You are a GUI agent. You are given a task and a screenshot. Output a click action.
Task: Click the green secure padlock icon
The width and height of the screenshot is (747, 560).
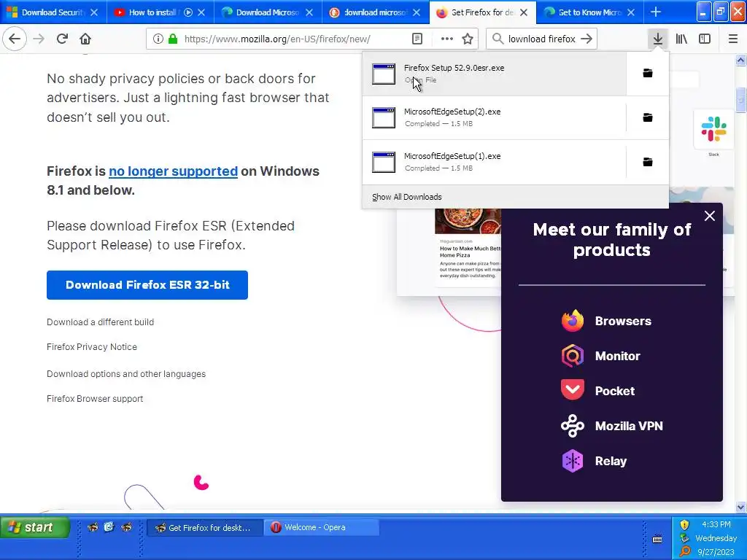point(172,39)
